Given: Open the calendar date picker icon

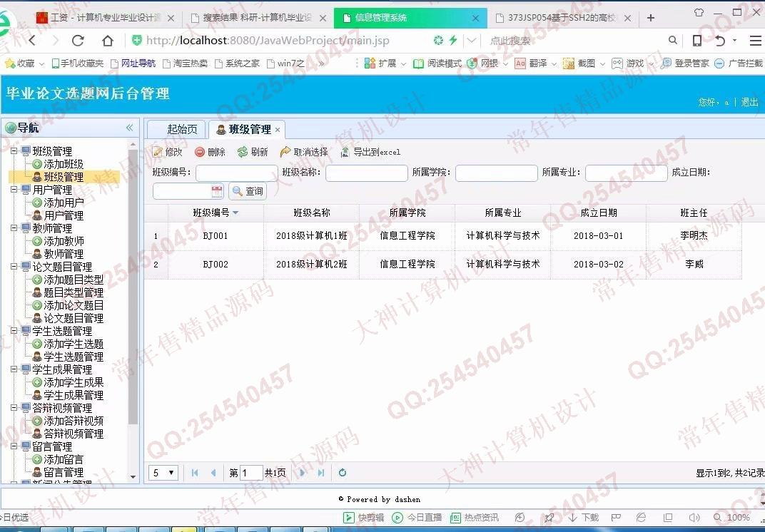Looking at the screenshot, I should coord(217,191).
